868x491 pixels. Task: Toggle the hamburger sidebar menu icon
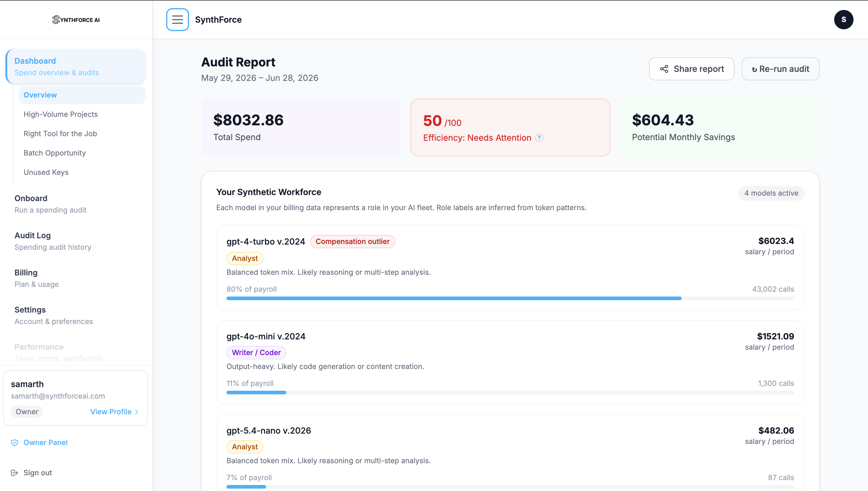click(177, 20)
